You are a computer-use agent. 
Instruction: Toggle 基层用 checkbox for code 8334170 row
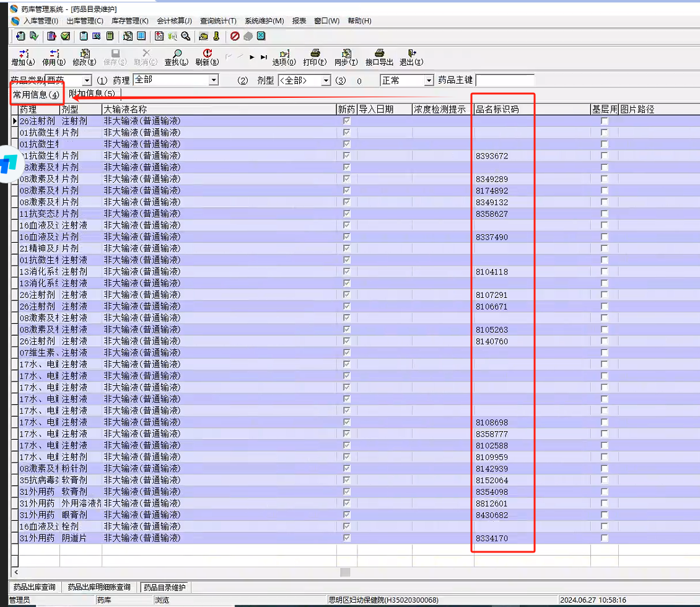point(605,538)
